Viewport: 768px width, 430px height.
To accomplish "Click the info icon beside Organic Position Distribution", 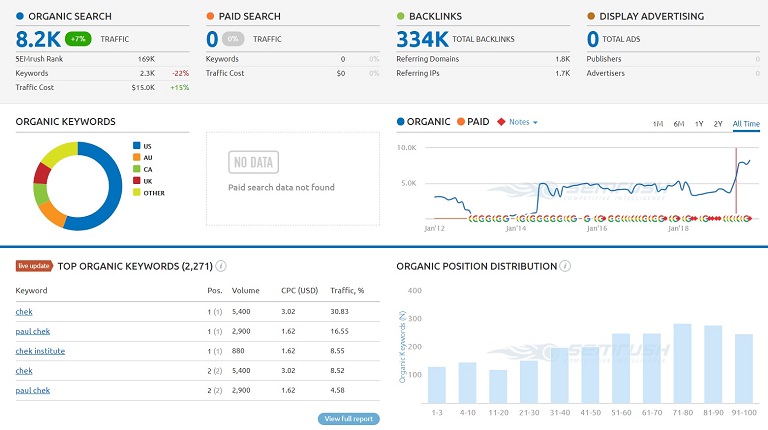I will (565, 266).
